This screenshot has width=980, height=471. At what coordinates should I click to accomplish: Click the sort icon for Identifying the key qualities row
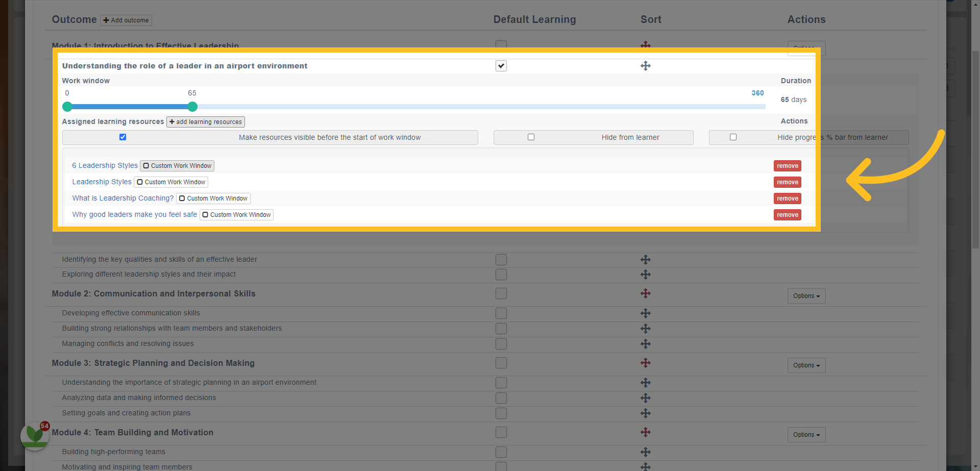coord(645,260)
